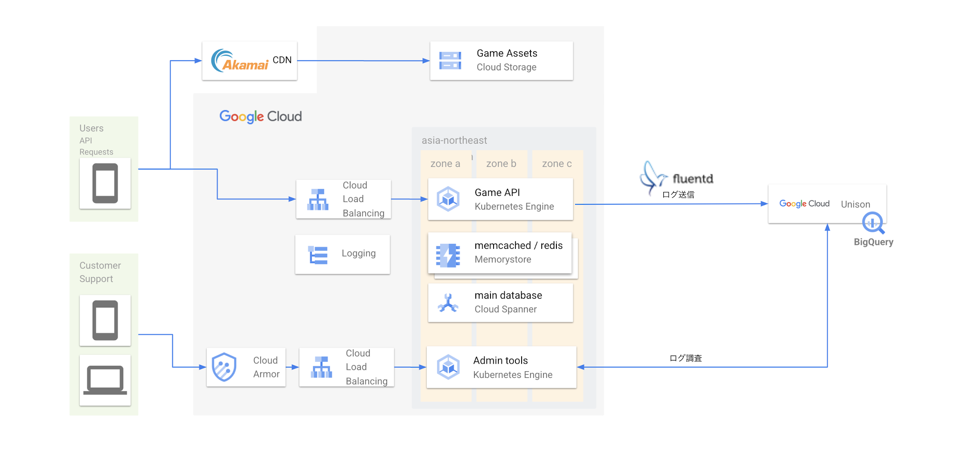The height and width of the screenshot is (450, 980).
Task: Click the 'Cloud Armor' label text
Action: (266, 367)
